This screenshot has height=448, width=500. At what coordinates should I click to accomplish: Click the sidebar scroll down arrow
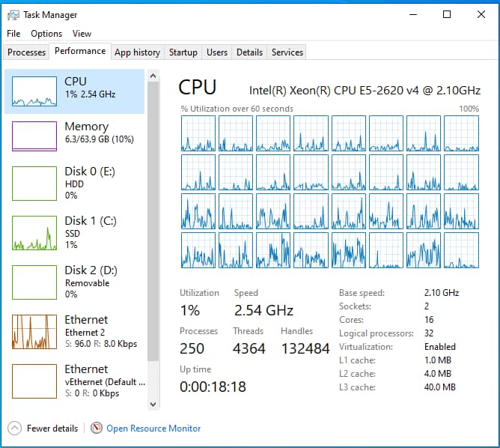coord(153,405)
